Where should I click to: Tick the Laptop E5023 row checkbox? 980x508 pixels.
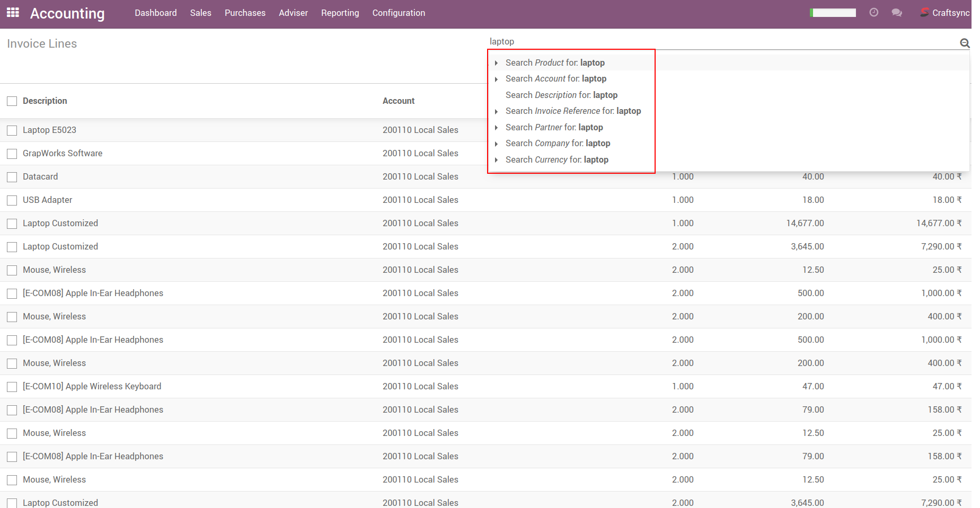(x=12, y=130)
